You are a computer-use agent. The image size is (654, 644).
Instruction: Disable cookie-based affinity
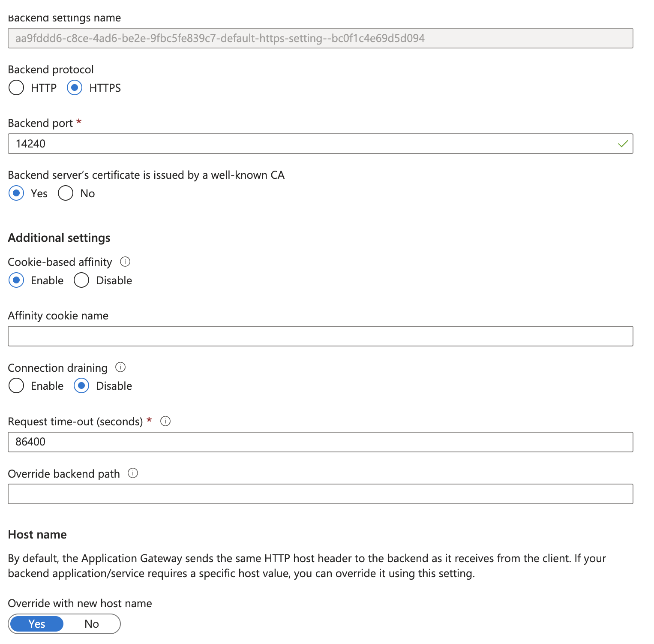(x=81, y=280)
